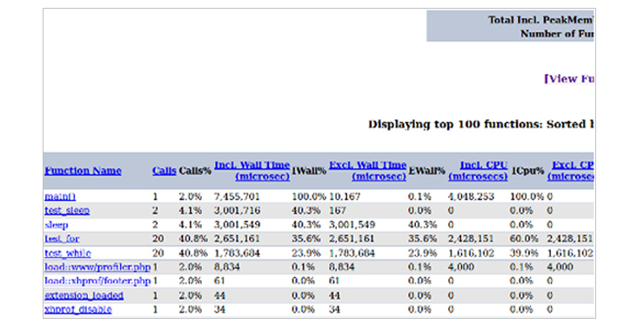The width and height of the screenshot is (644, 331).
Task: Select main() wall time 7,455,701
Action: 237,197
